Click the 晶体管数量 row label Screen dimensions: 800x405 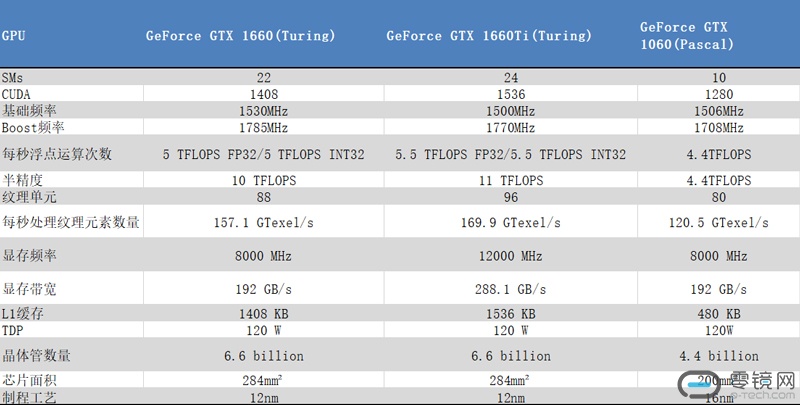tap(36, 356)
